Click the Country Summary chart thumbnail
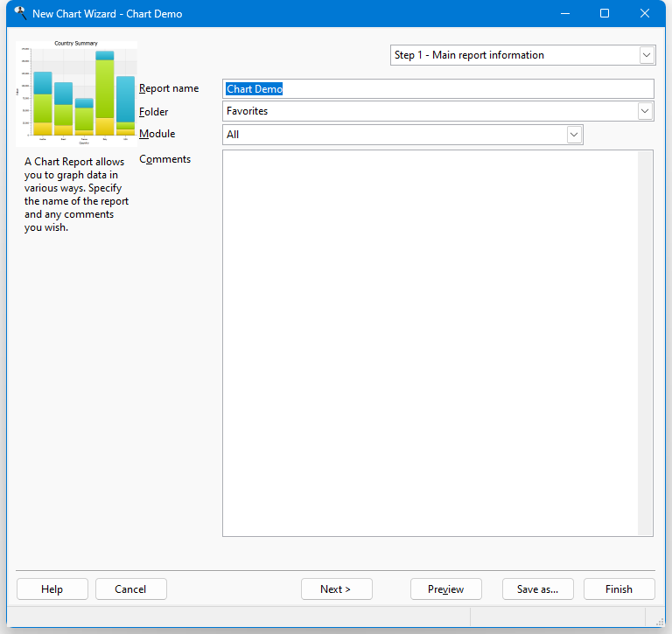Viewport: 672px width, 634px height. coord(76,94)
